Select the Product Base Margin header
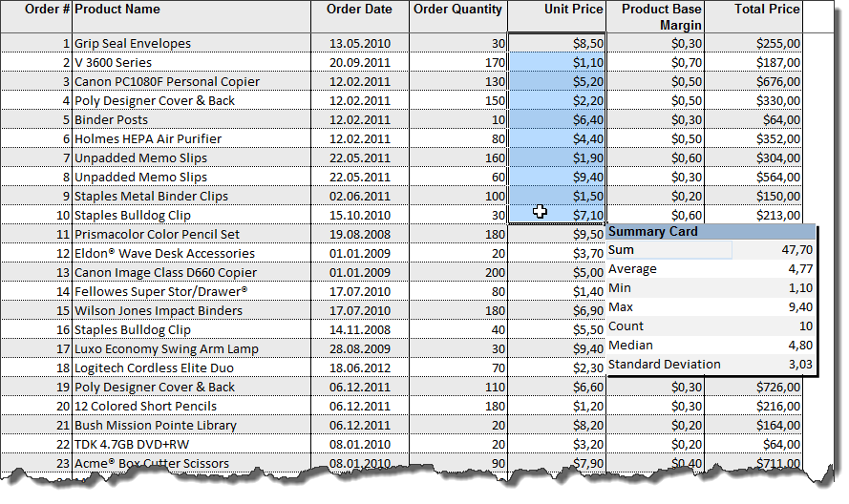Viewport: 849px width, 504px height. click(x=654, y=16)
